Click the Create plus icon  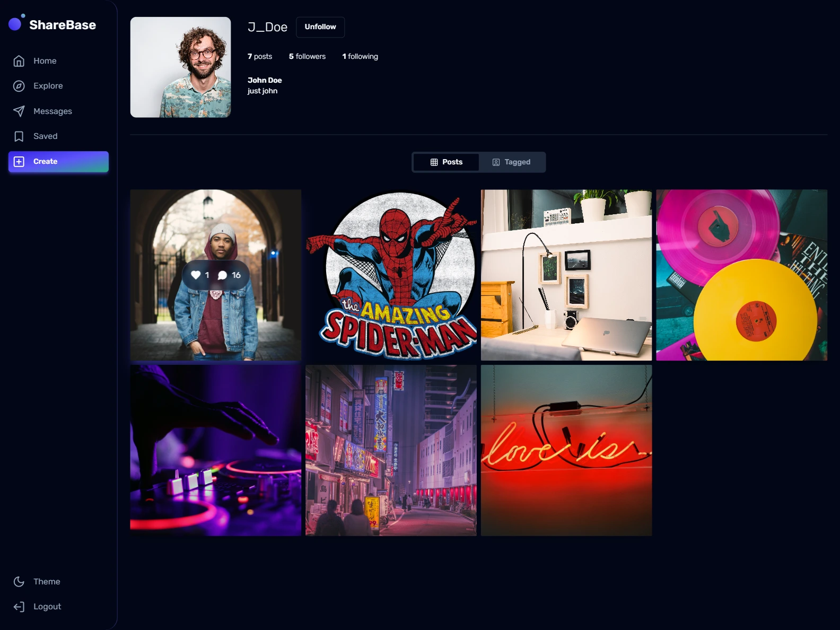(x=19, y=162)
